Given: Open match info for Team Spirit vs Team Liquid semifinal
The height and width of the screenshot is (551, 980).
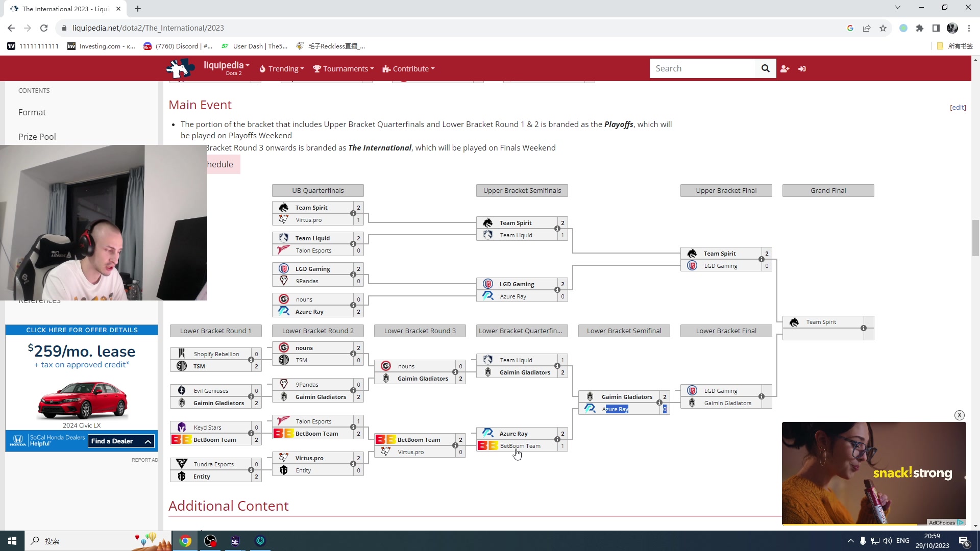Looking at the screenshot, I should point(557,229).
